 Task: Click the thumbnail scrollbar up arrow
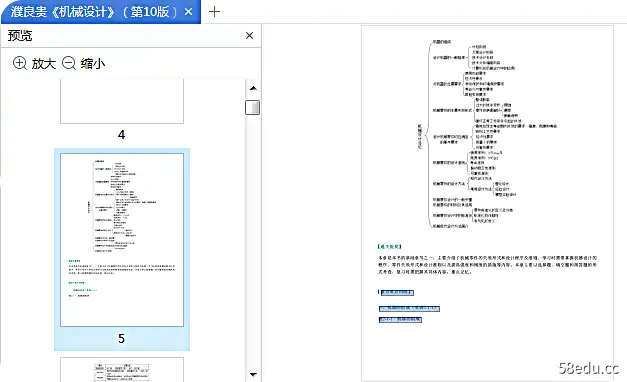(x=253, y=88)
